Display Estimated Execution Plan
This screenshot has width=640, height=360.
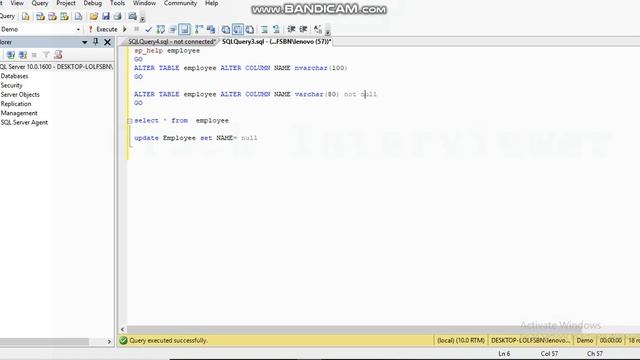[x=161, y=29]
